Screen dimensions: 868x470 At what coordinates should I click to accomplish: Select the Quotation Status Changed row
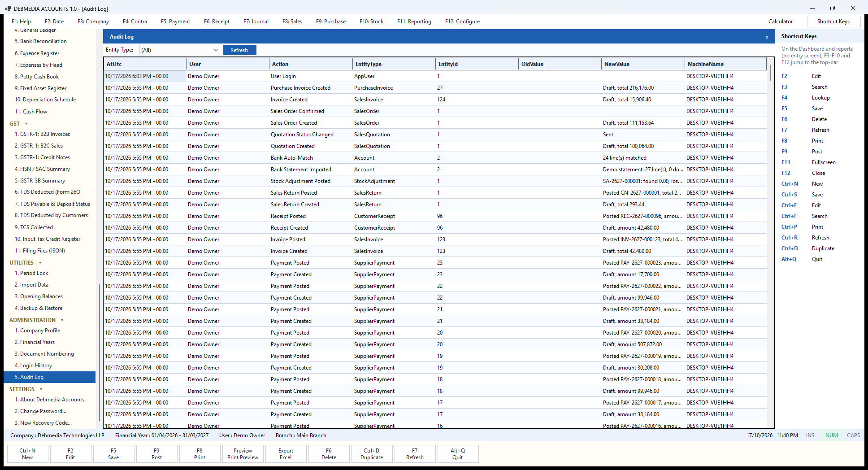click(x=435, y=135)
